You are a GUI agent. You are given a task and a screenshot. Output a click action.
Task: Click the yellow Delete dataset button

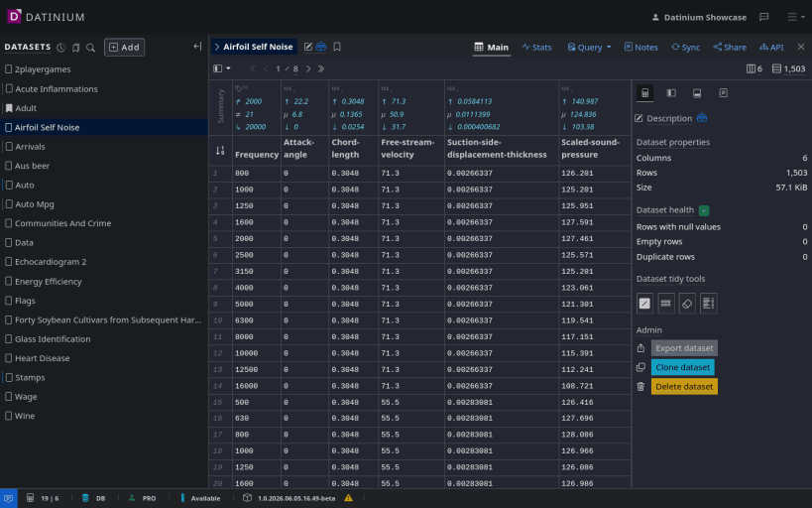click(x=684, y=386)
